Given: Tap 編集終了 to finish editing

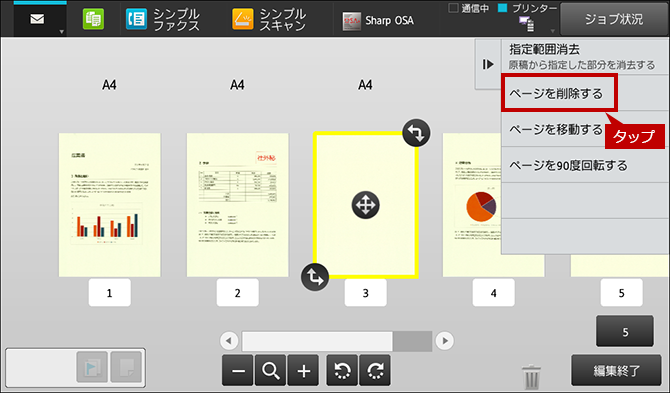Looking at the screenshot, I should pyautogui.click(x=616, y=370).
